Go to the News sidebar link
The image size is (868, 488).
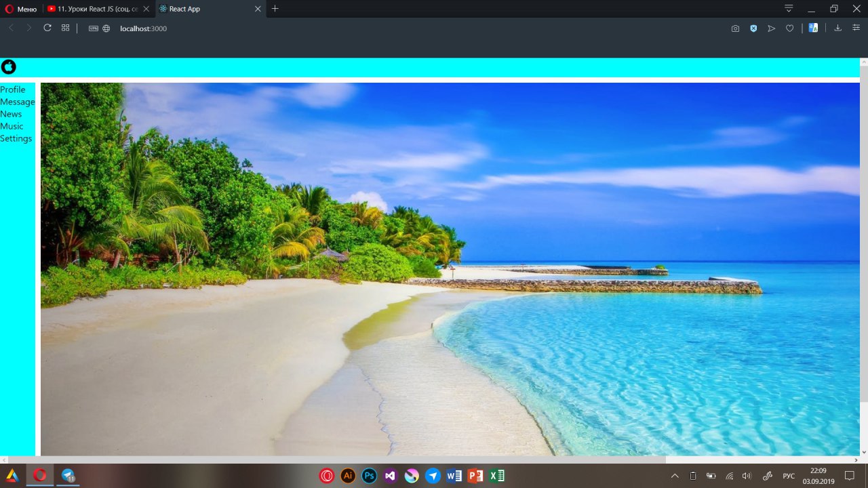click(11, 114)
